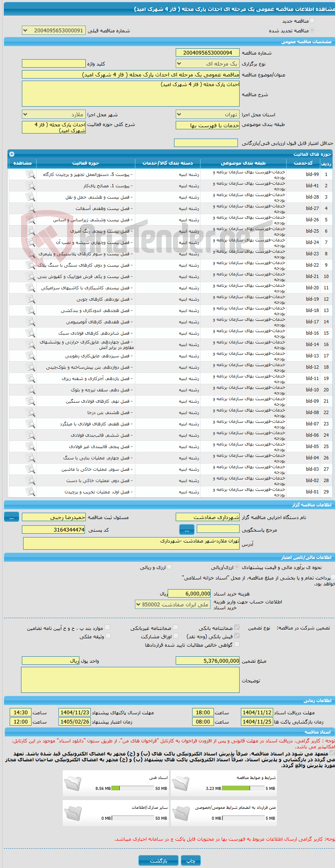Image resolution: width=335 pixels, height=868 pixels.
Task: Select مناقصه جدید radio button
Action: click(311, 21)
